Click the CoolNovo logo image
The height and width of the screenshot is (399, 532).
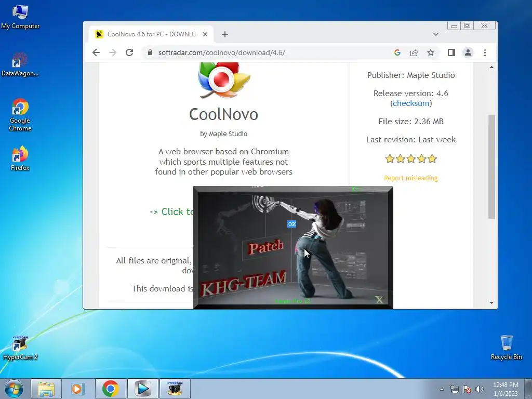coord(223,80)
